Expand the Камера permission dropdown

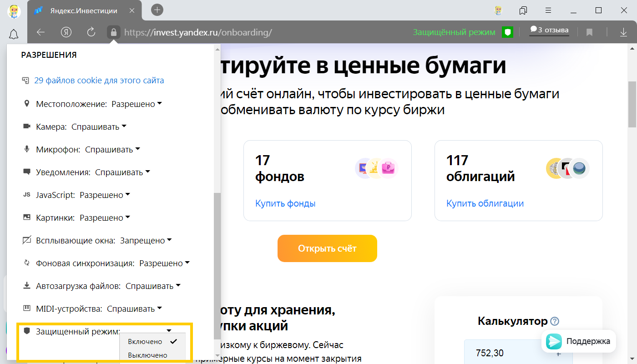pos(99,127)
